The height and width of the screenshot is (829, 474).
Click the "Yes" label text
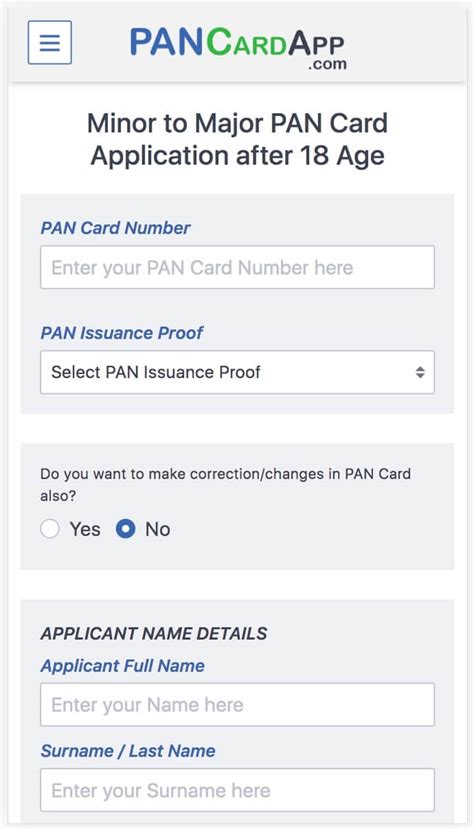point(85,529)
